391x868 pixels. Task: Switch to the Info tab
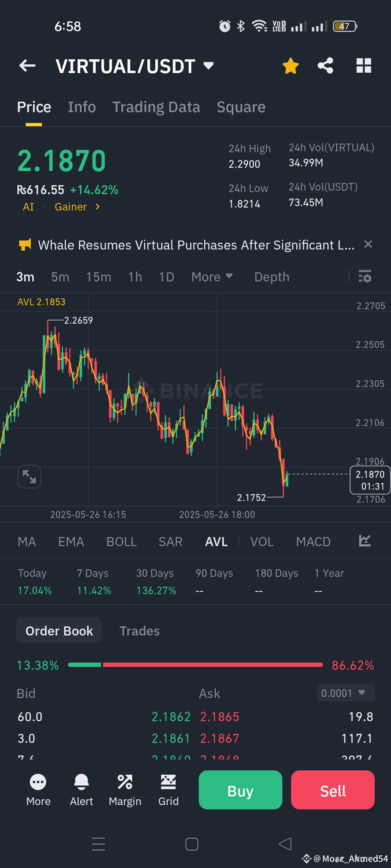pyautogui.click(x=82, y=107)
